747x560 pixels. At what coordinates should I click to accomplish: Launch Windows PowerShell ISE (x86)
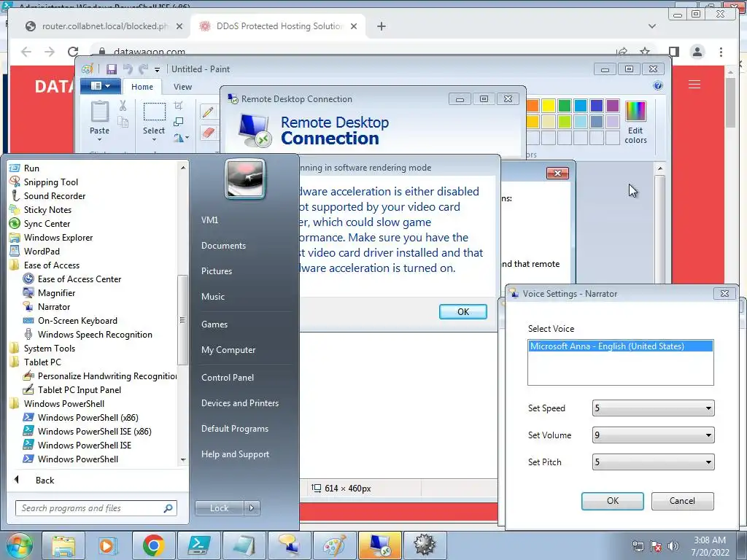tap(94, 431)
